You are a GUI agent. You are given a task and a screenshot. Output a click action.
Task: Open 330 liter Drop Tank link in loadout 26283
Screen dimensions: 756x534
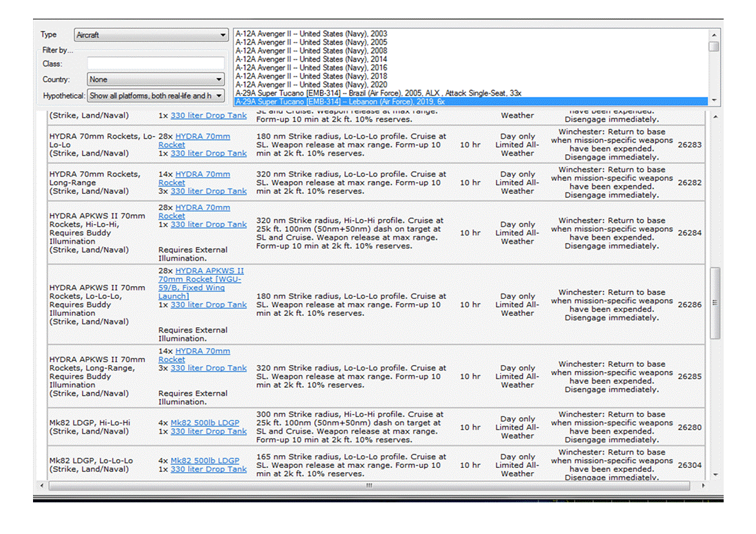(209, 154)
